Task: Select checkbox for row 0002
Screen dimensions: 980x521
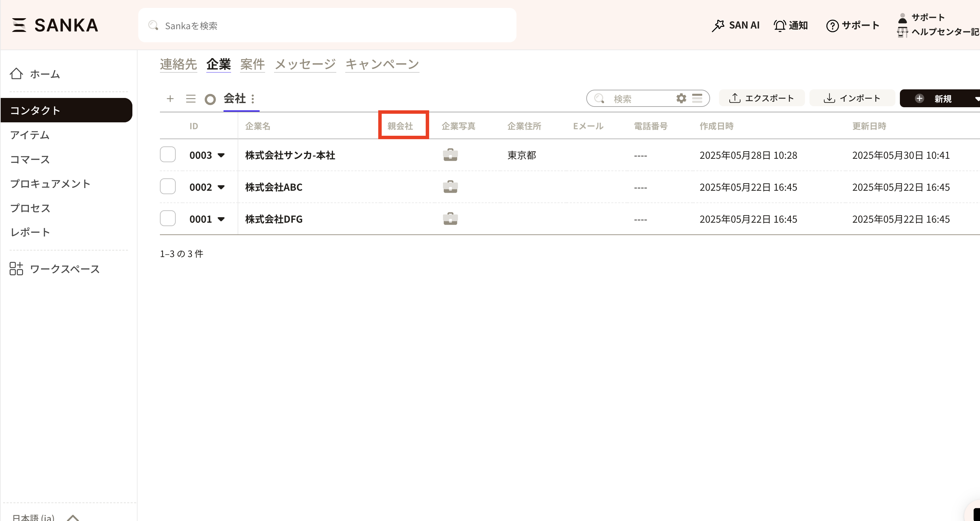Action: (168, 187)
